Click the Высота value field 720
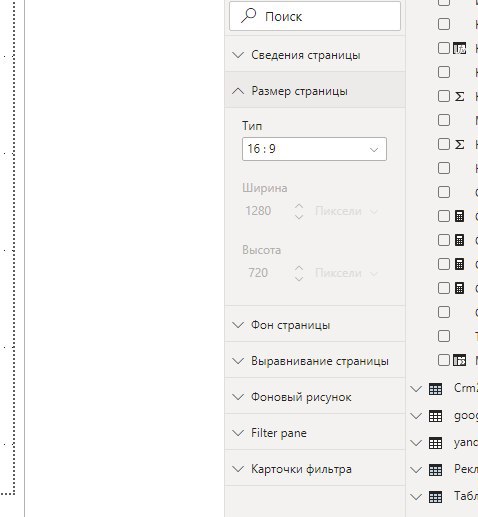Image resolution: width=478 pixels, height=517 pixels. click(258, 273)
